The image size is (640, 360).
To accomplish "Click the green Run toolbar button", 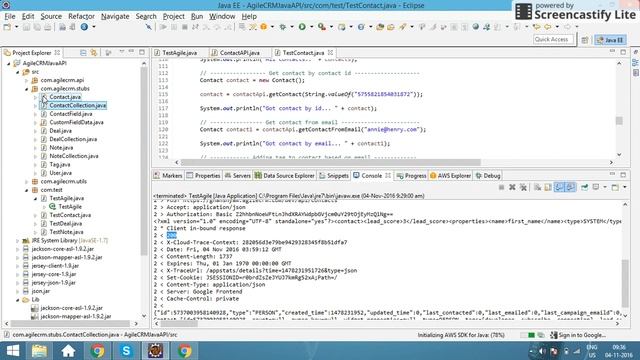I will point(302,27).
